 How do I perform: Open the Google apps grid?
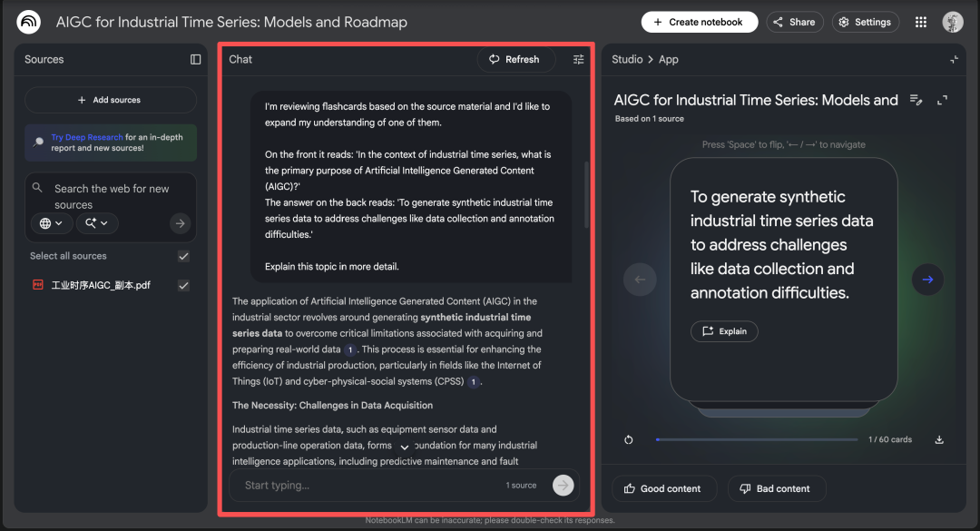click(921, 22)
